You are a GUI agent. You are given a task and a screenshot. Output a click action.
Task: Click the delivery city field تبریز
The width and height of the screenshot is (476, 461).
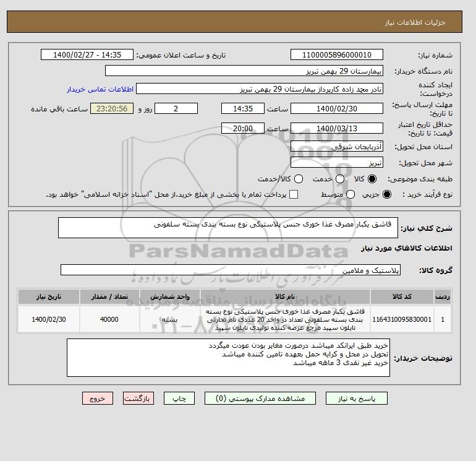point(337,162)
